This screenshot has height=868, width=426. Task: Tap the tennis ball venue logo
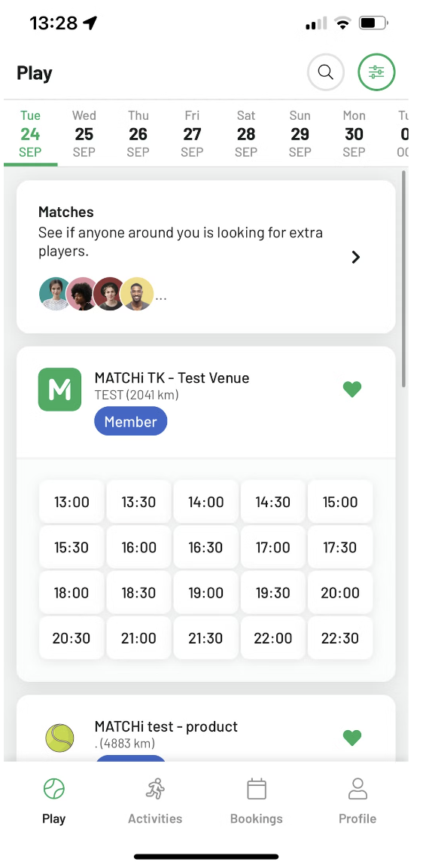[x=59, y=738]
